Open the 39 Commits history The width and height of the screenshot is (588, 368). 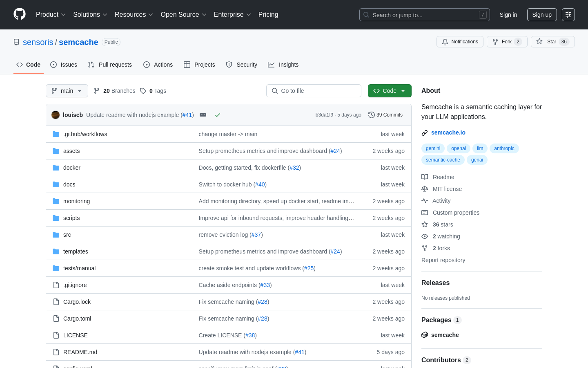point(385,115)
